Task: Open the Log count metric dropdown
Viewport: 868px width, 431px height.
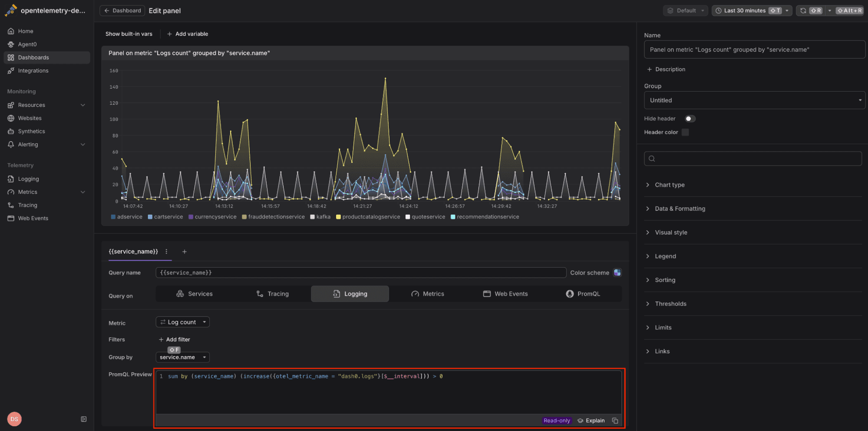Action: pos(183,322)
